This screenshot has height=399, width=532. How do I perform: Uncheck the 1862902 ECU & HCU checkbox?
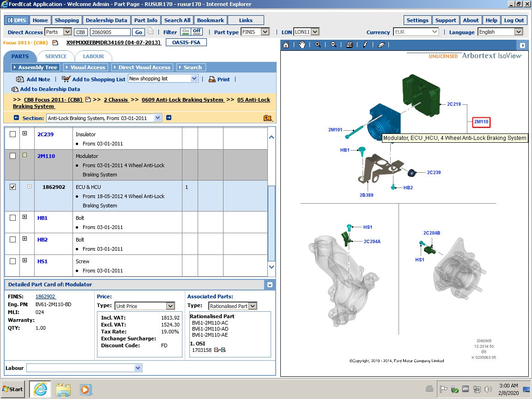pyautogui.click(x=12, y=187)
